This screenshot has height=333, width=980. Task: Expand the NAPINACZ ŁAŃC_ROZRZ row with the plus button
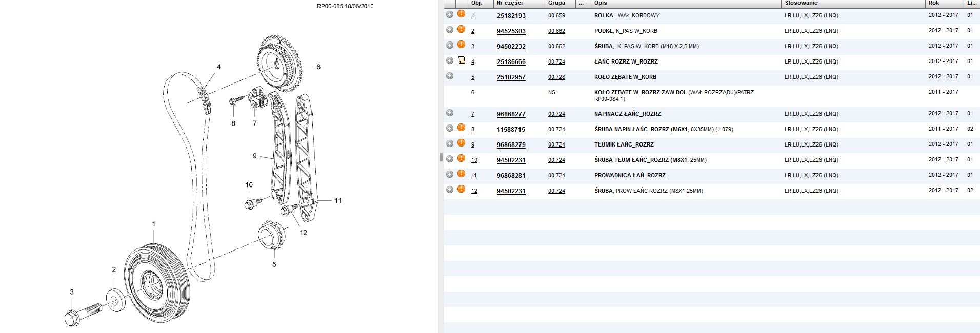tap(450, 113)
